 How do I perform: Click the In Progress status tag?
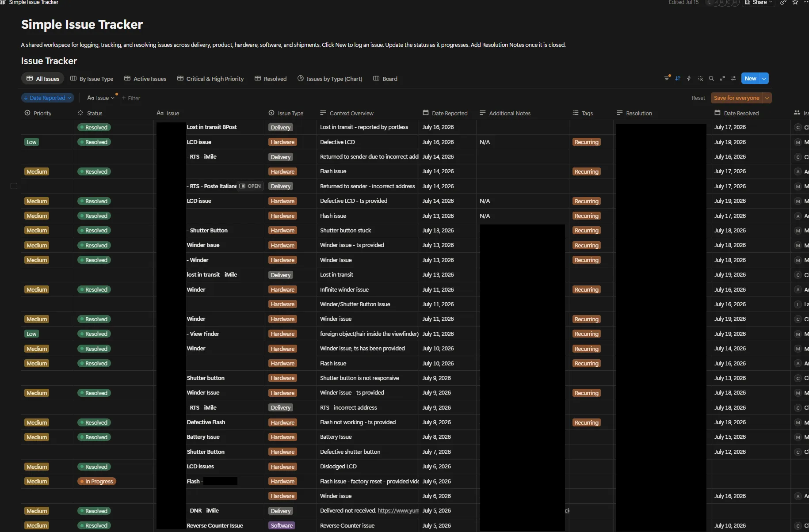point(96,481)
